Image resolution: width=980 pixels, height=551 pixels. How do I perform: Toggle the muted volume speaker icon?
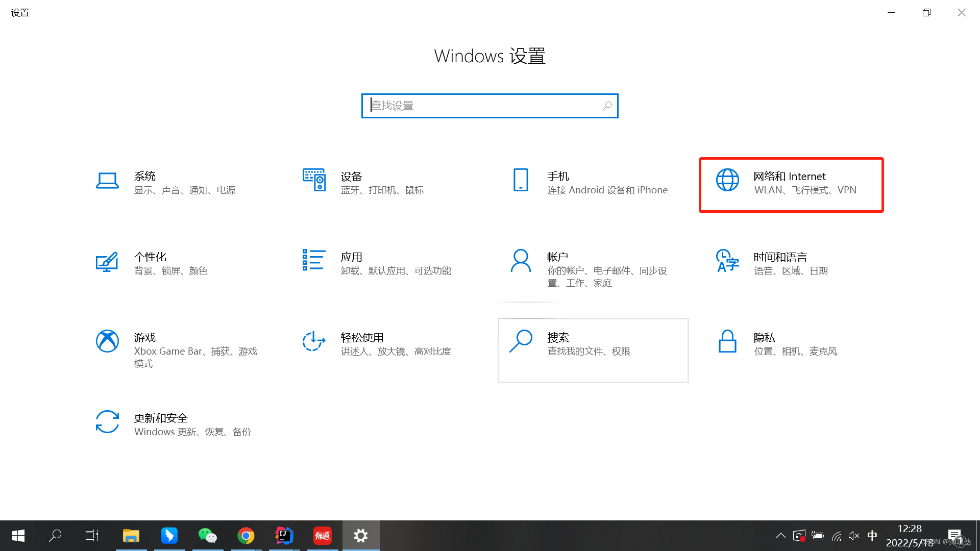[x=853, y=536]
